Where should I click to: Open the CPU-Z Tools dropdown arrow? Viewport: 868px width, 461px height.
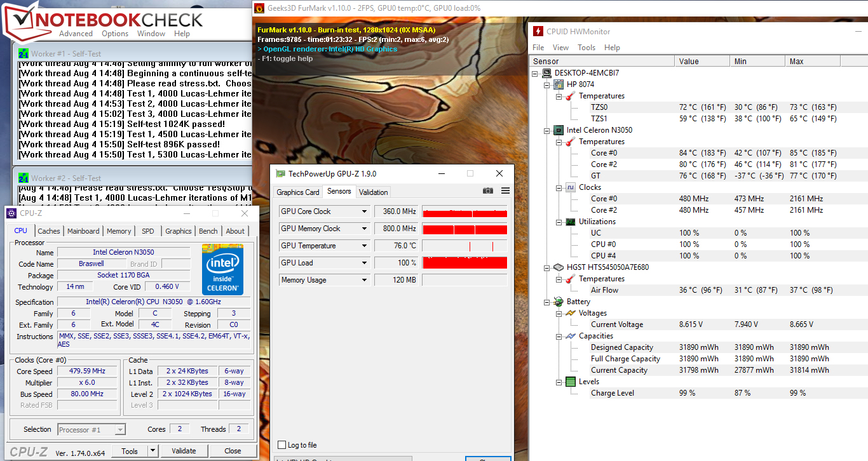coord(153,451)
